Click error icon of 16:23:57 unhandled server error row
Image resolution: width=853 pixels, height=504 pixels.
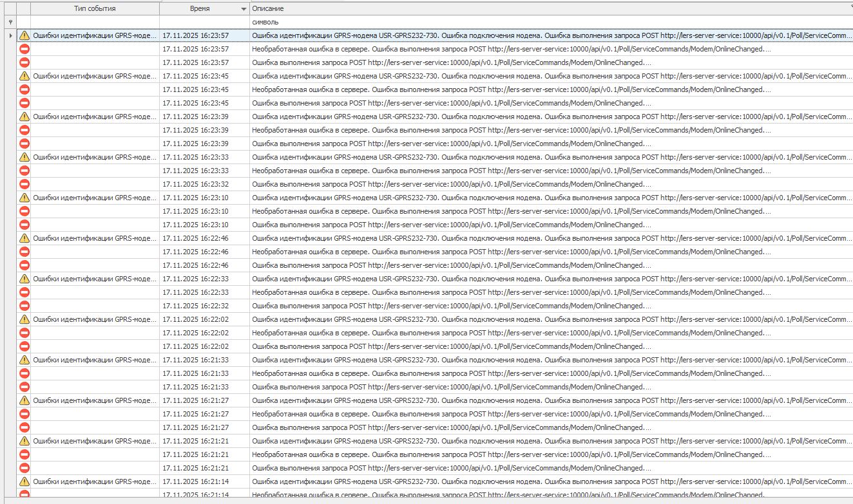(24, 49)
